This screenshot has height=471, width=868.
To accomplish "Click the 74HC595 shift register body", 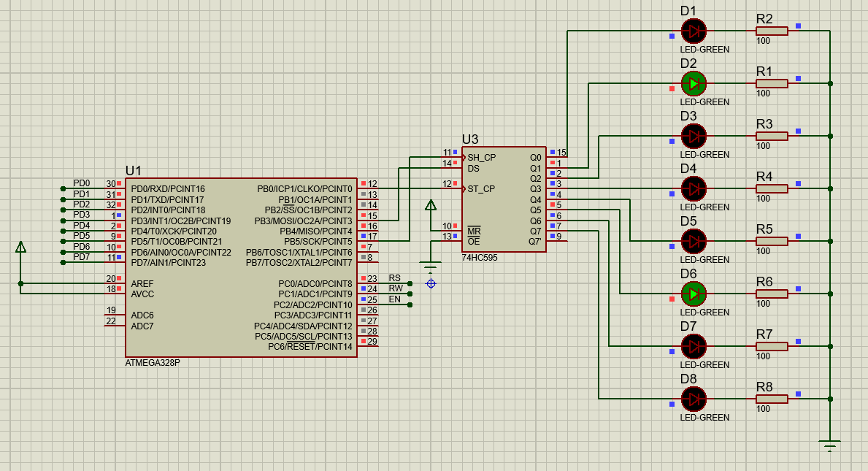I will [504, 197].
